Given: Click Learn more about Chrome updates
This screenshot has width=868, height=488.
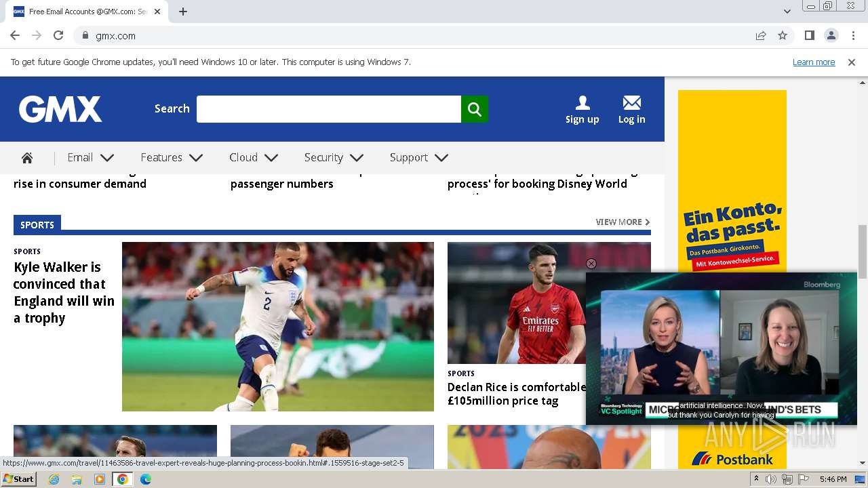Looking at the screenshot, I should coord(814,62).
